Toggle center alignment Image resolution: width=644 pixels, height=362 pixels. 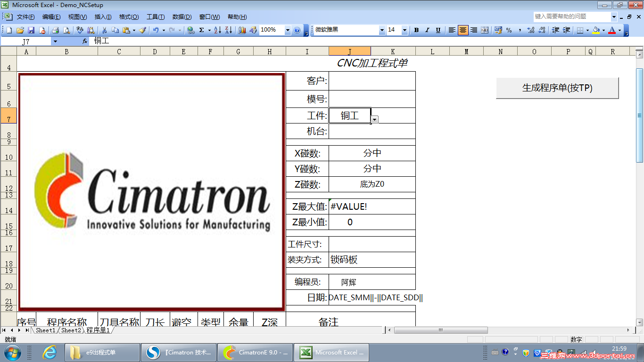tap(463, 30)
